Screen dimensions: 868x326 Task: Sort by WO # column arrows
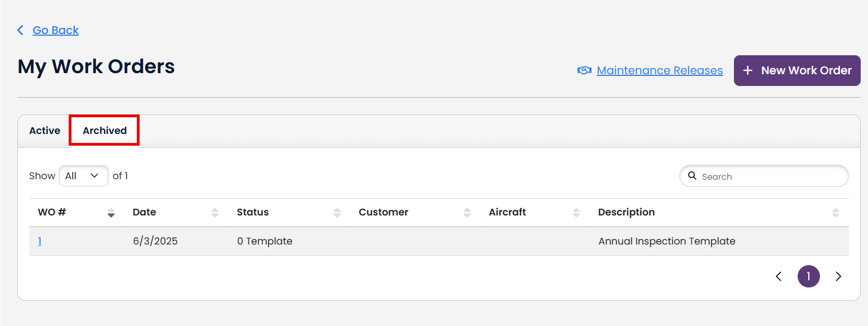tap(111, 212)
